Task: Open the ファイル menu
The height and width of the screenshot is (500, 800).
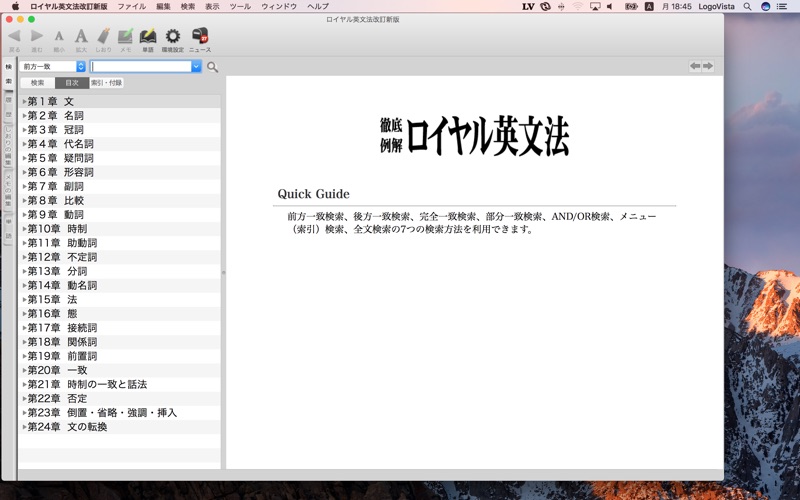Action: coord(132,6)
